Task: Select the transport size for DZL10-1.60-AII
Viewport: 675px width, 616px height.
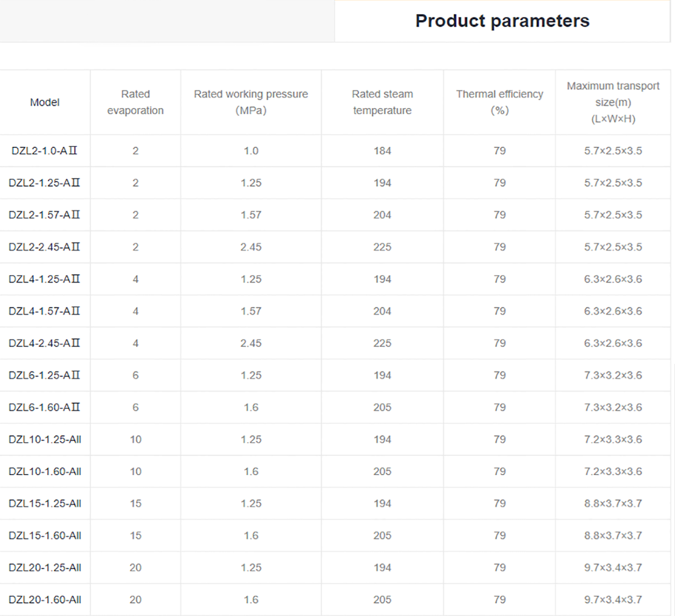Action: pyautogui.click(x=613, y=471)
